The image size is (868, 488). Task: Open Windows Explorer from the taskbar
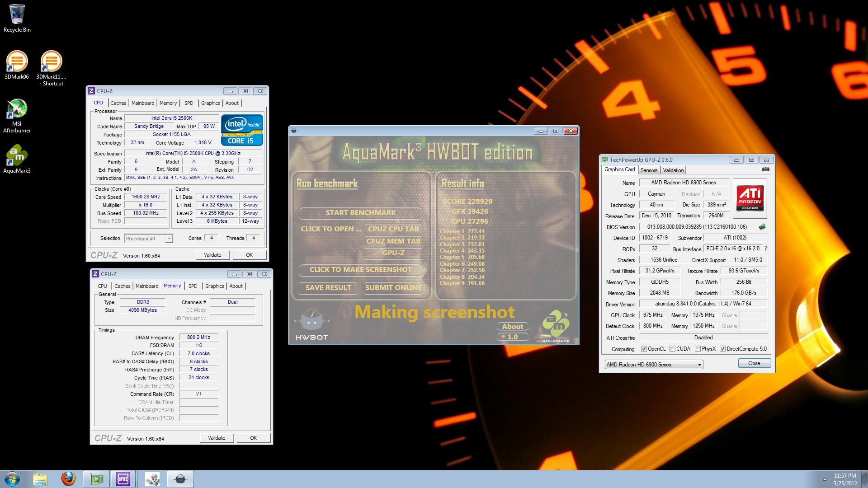[x=40, y=479]
